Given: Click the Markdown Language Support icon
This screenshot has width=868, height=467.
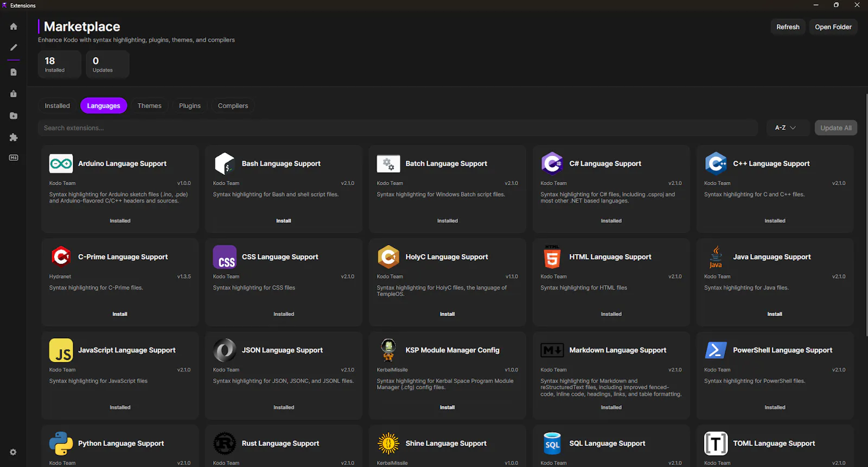Looking at the screenshot, I should point(552,350).
